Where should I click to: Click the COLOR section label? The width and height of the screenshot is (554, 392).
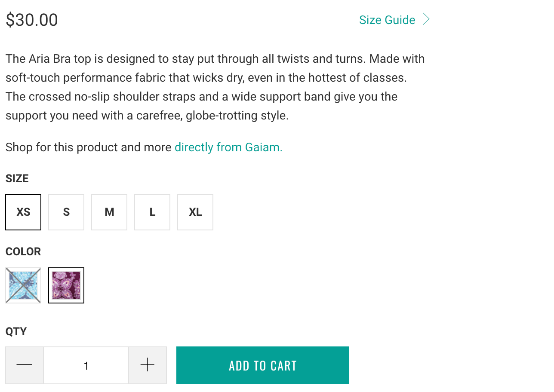click(23, 251)
